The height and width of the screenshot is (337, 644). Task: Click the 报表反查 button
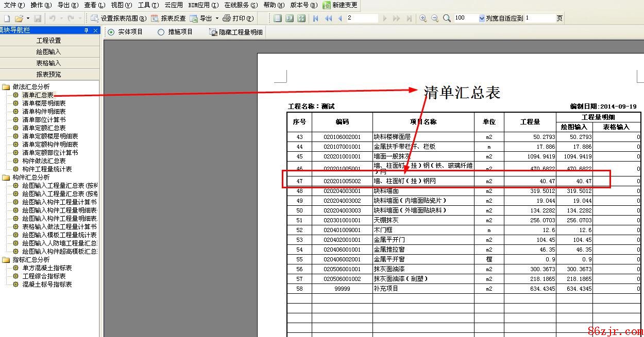point(168,19)
